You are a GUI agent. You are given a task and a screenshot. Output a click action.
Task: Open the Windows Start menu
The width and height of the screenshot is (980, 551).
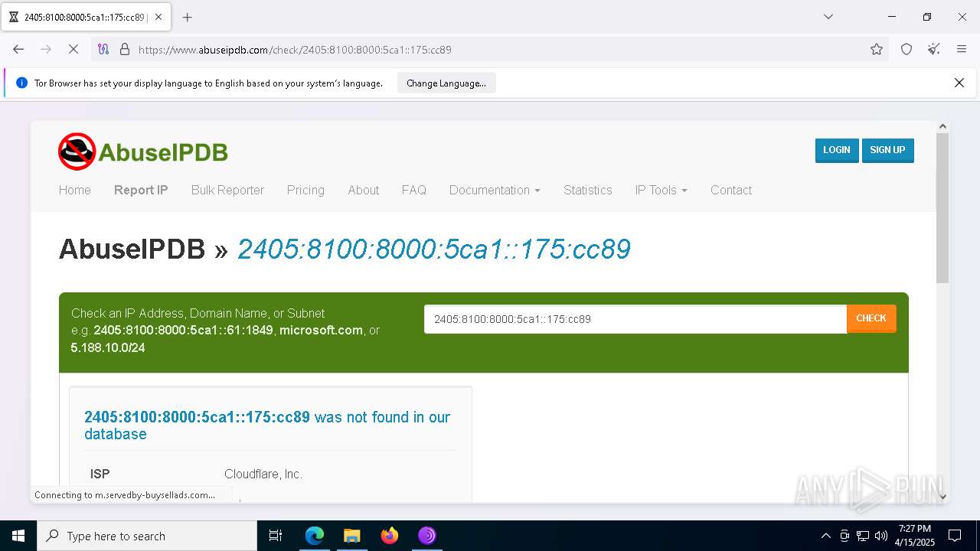(x=18, y=536)
